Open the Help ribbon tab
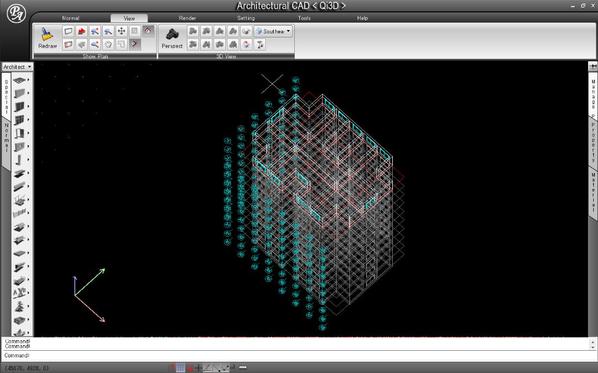The image size is (598, 373). click(362, 18)
